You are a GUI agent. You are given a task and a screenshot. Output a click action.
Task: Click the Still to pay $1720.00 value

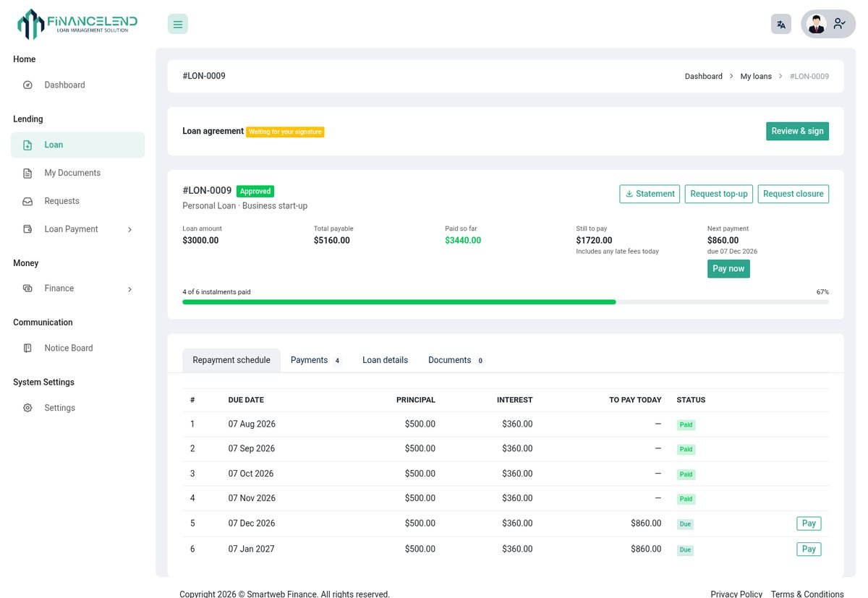594,241
